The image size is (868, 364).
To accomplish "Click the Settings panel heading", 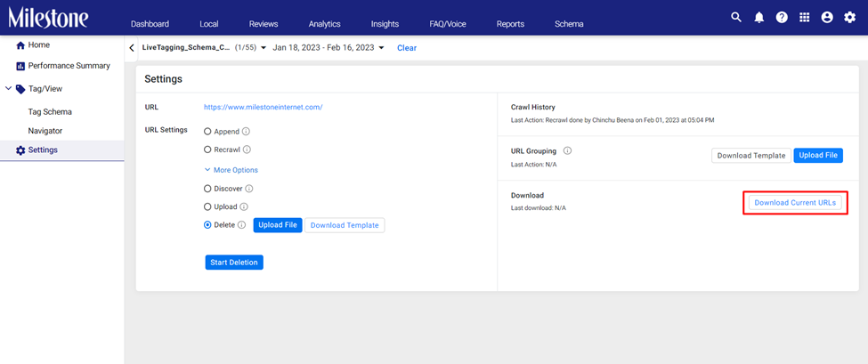I will click(x=163, y=79).
